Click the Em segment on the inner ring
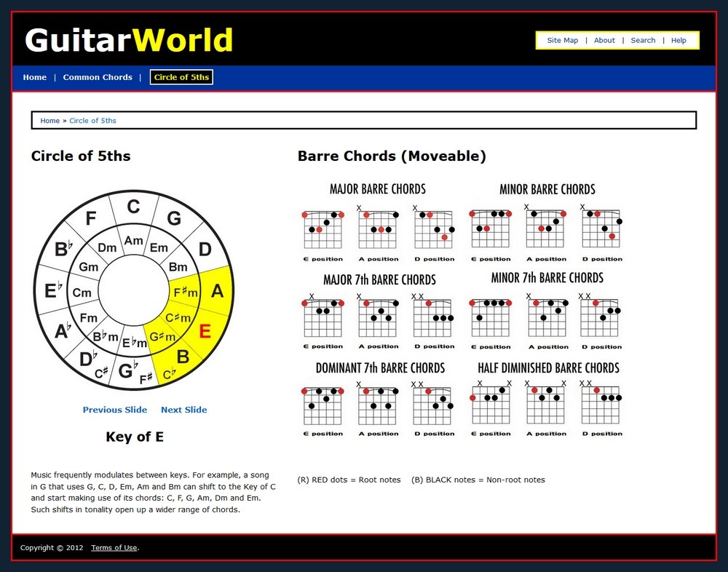The height and width of the screenshot is (572, 728). pos(159,247)
